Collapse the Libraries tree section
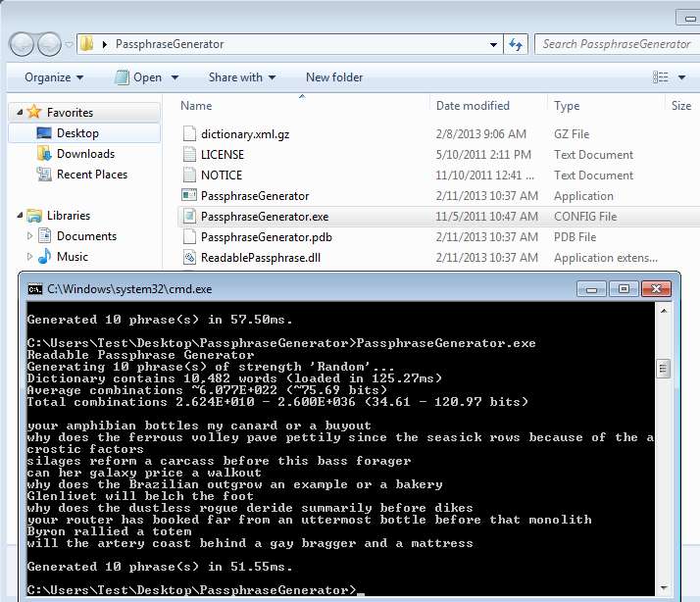The image size is (700, 602). point(22,216)
